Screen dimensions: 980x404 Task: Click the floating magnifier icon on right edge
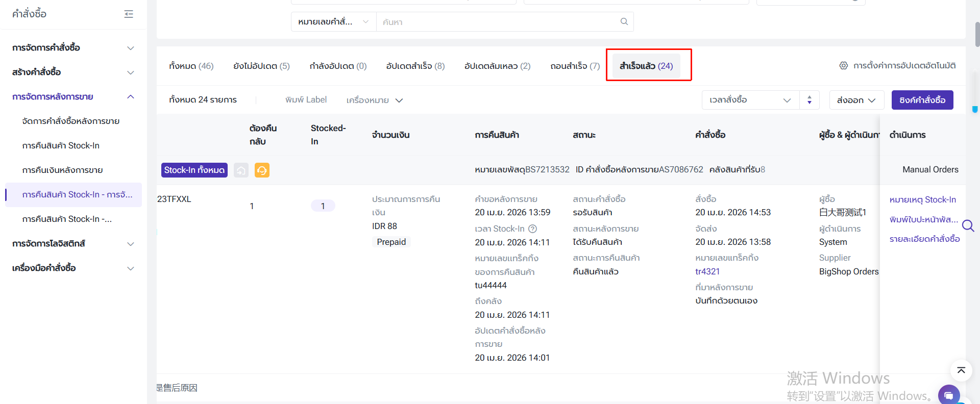click(x=968, y=225)
